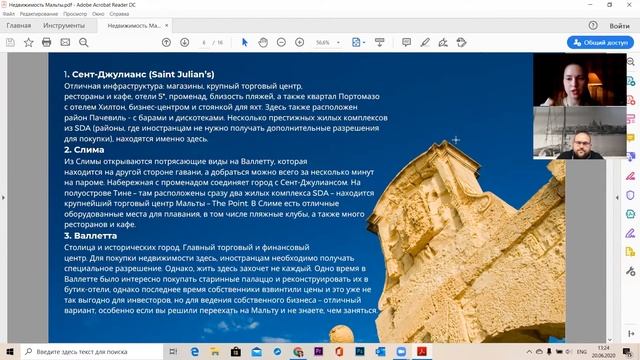Open Zoom from the taskbar
The height and width of the screenshot is (360, 640).
401,351
